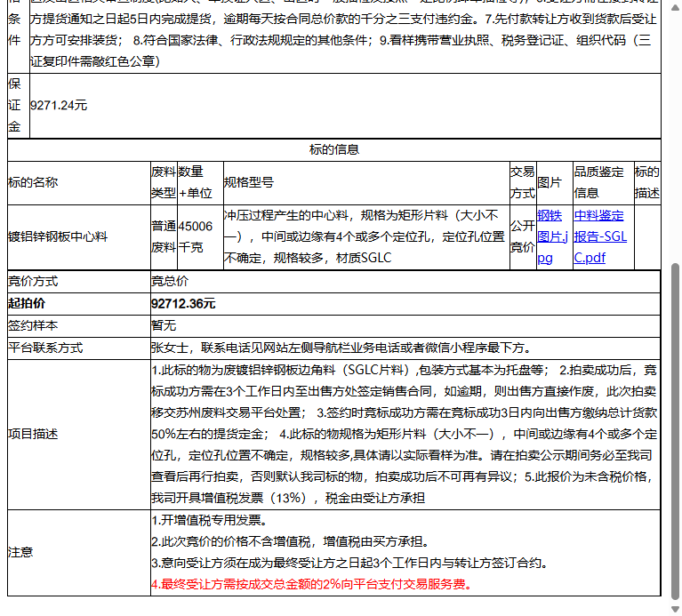Click the 标的描述 column header
682x616 pixels.
(x=647, y=182)
